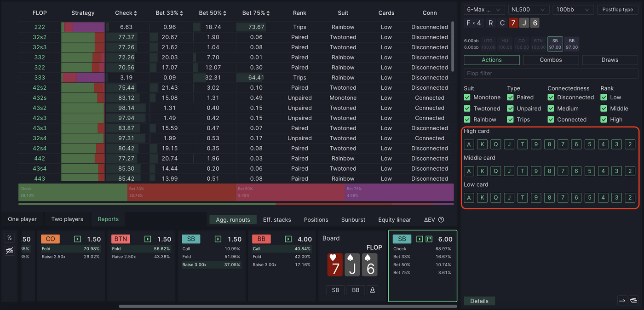Click the J card chip in the action line

524,23
